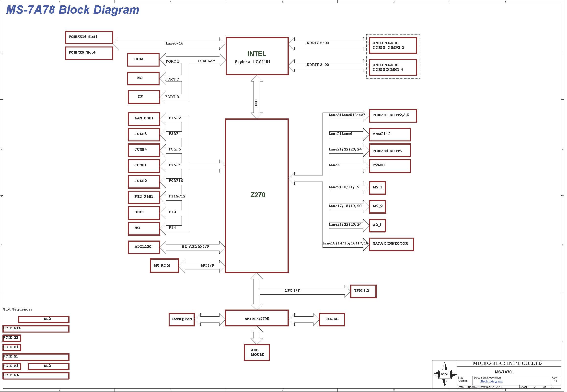Image resolution: width=567 pixels, height=392 pixels.
Task: Select the ALC1220 audio codec block
Action: pyautogui.click(x=144, y=247)
